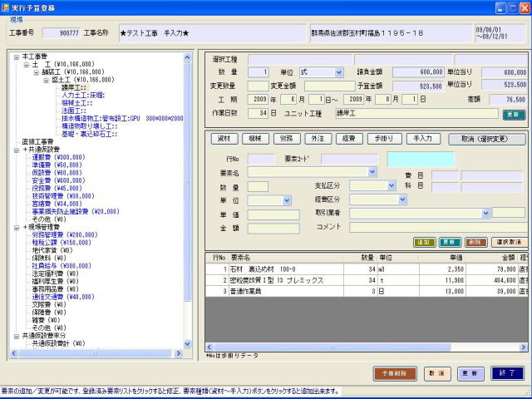Select 構造物取り壊し工:: tree item
Image resolution: width=532 pixels, height=399 pixels.
(89, 126)
